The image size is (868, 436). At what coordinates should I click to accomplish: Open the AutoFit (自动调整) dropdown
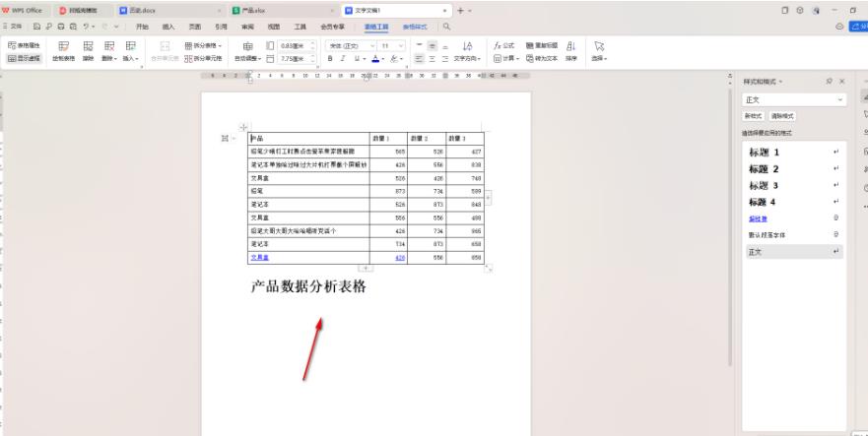click(247, 51)
